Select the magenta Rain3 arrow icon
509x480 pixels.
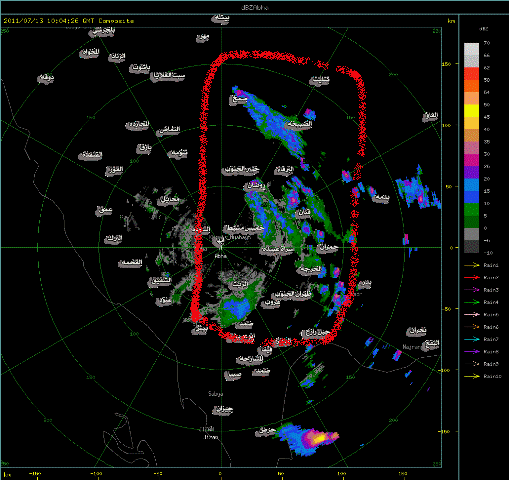[472, 290]
